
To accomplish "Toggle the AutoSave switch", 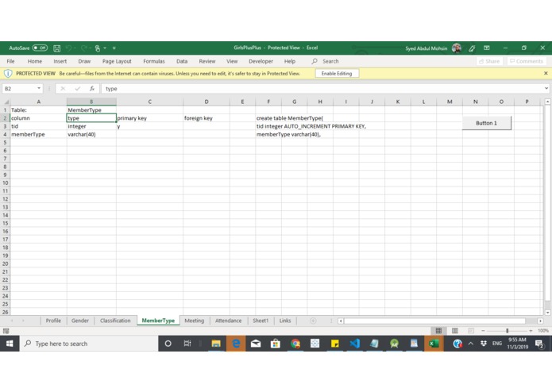I will pyautogui.click(x=40, y=48).
